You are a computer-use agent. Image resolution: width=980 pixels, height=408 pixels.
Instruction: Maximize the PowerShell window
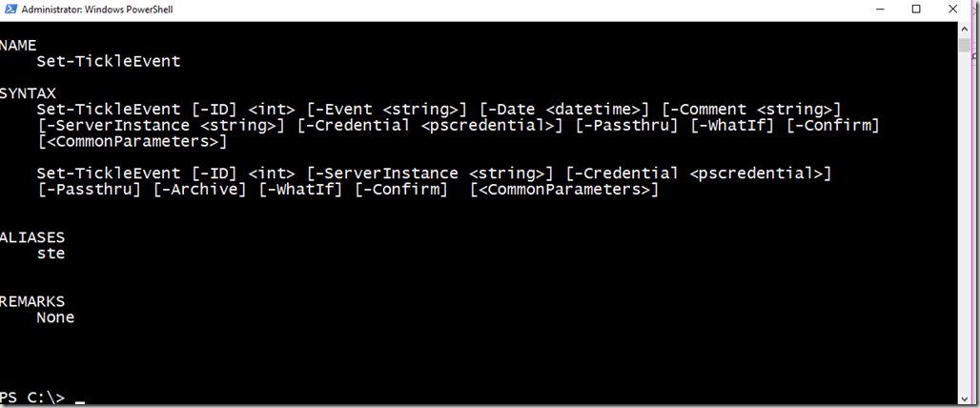pyautogui.click(x=915, y=10)
